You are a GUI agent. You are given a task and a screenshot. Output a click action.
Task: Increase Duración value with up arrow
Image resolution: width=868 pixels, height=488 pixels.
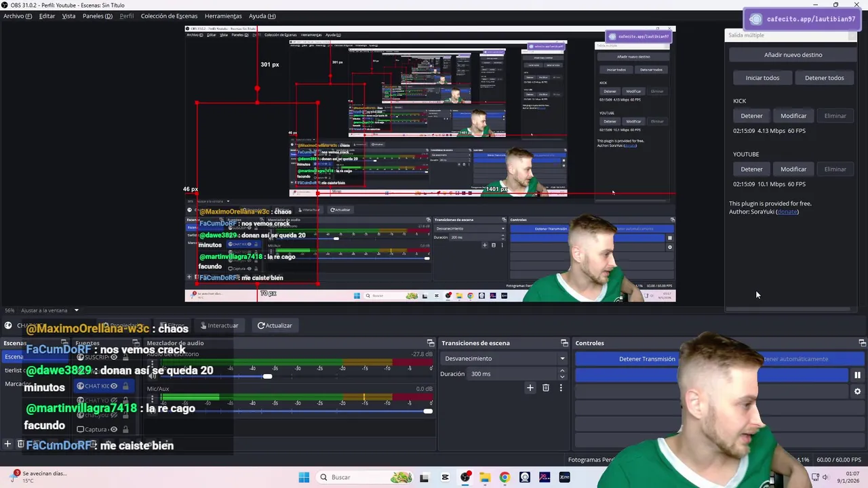point(561,371)
